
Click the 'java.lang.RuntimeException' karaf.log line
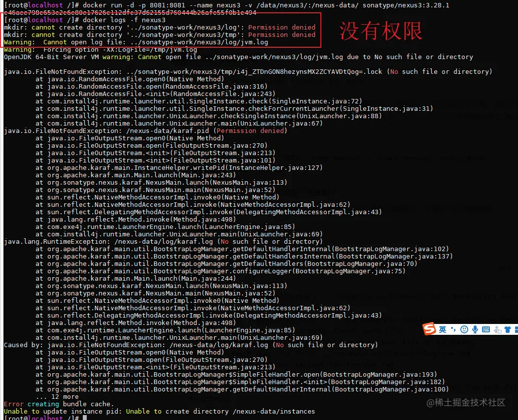coord(164,241)
